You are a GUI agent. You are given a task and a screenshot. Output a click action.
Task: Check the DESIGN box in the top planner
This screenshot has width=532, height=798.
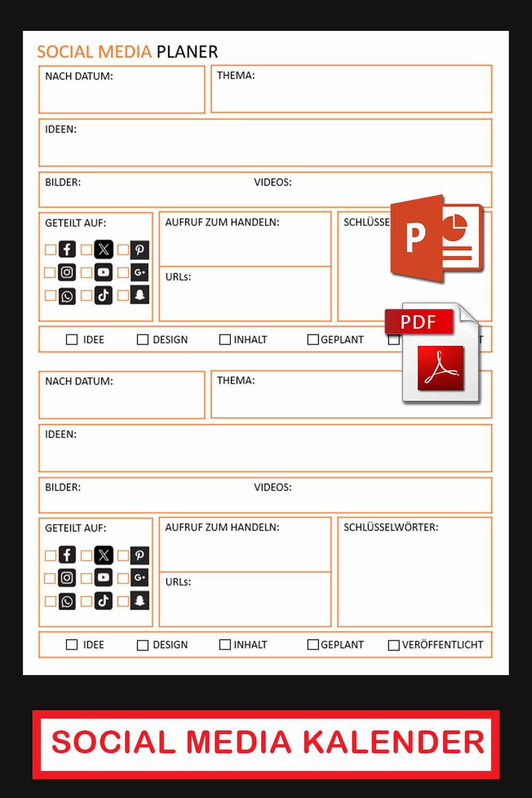pyautogui.click(x=143, y=339)
